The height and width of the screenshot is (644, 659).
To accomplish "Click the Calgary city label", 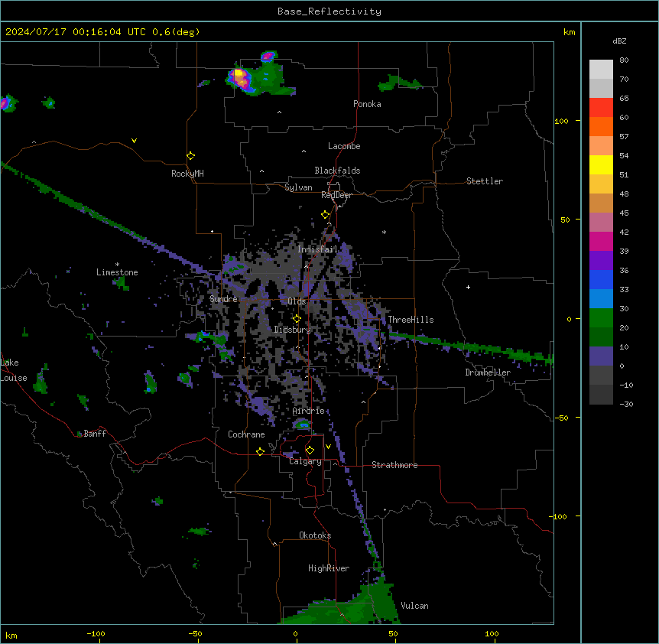I will (305, 461).
